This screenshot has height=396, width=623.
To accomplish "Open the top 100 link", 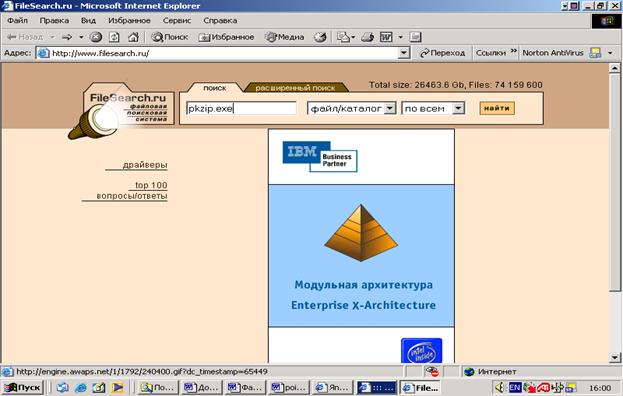I will (151, 185).
